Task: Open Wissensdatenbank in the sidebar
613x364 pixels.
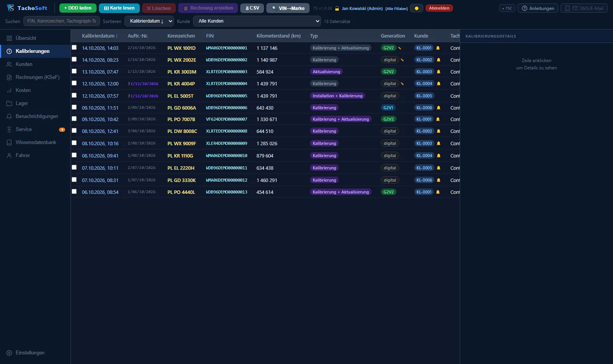Action: coord(35,142)
